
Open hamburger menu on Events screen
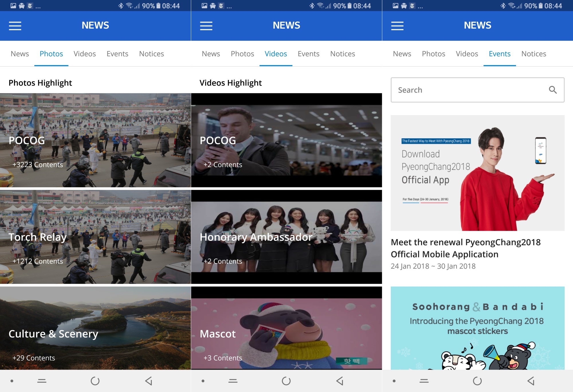(x=397, y=26)
